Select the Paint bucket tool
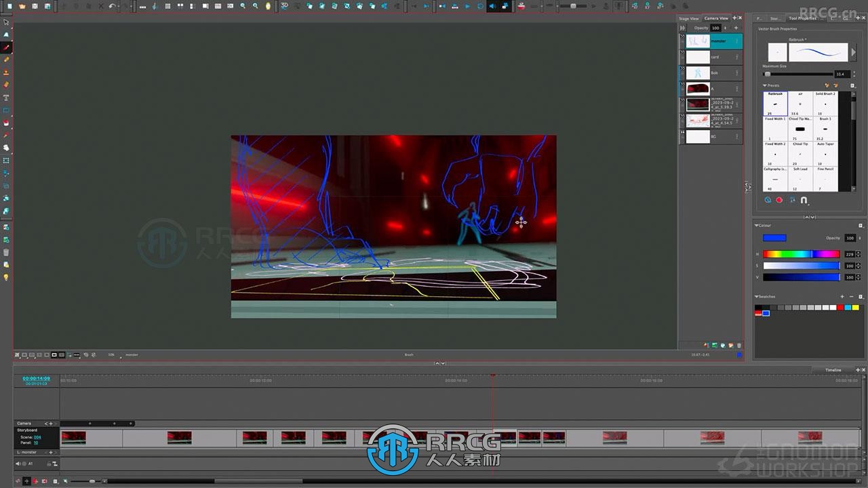 pos(6,123)
